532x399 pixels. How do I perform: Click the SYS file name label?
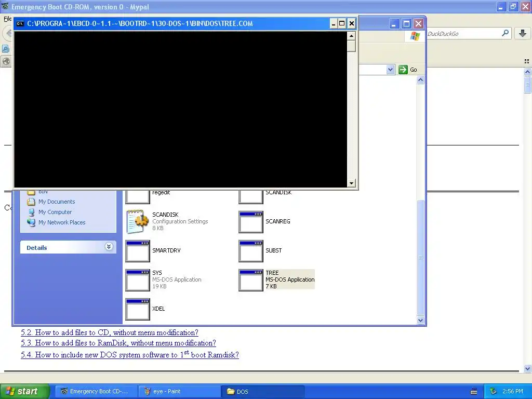(x=157, y=273)
